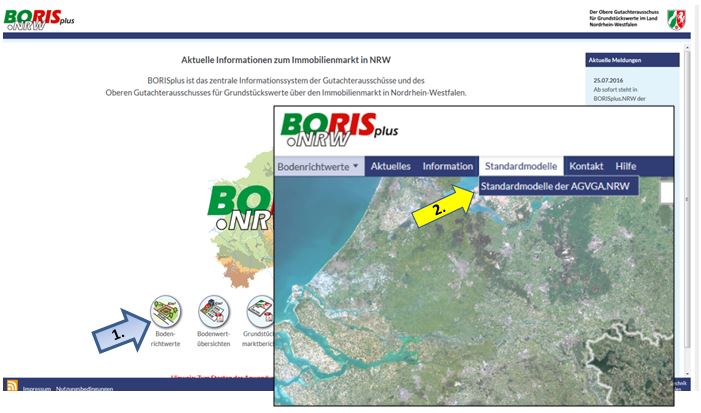
Task: Click the NRW coat of arms emblem
Action: tap(676, 20)
